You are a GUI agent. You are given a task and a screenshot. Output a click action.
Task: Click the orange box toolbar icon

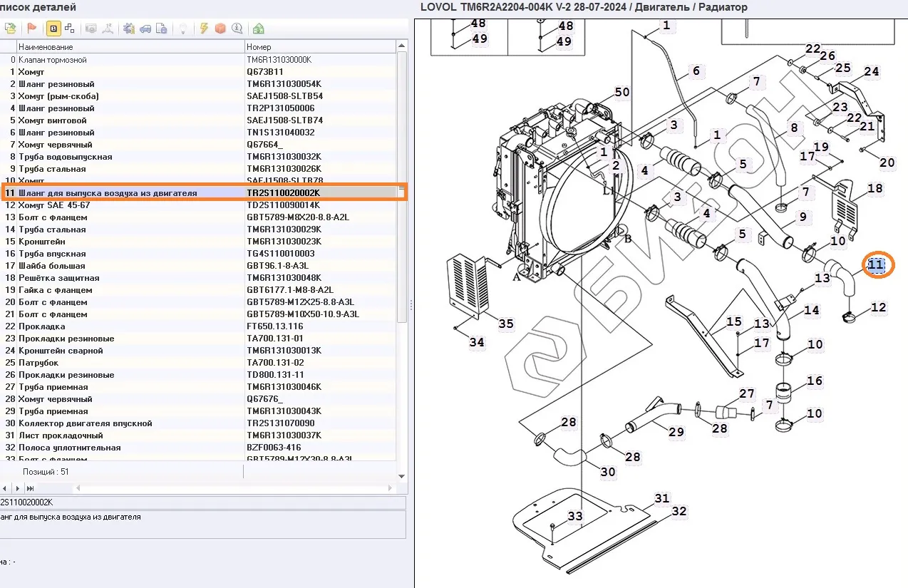click(x=220, y=29)
